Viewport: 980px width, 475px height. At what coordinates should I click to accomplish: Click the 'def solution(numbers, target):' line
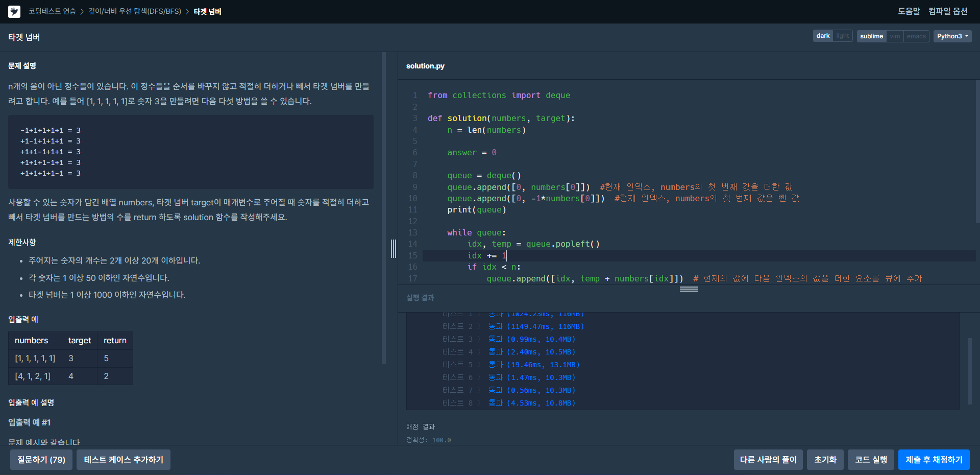[501, 118]
